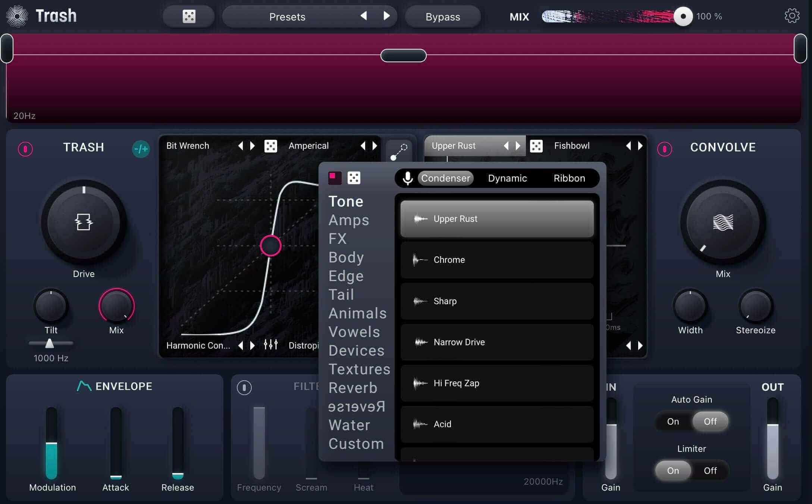Open the Water category

pyautogui.click(x=349, y=425)
